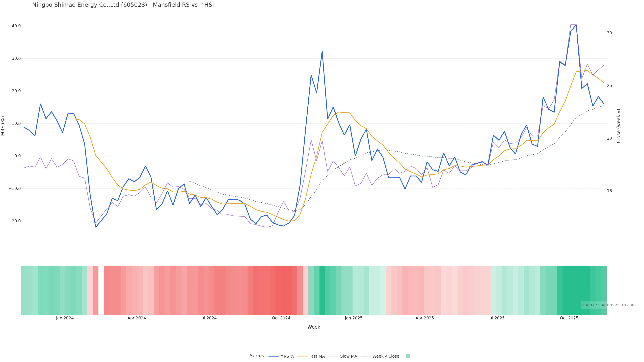
Task: Click the 'Jul 2025' x-axis tick label
Action: [x=496, y=318]
